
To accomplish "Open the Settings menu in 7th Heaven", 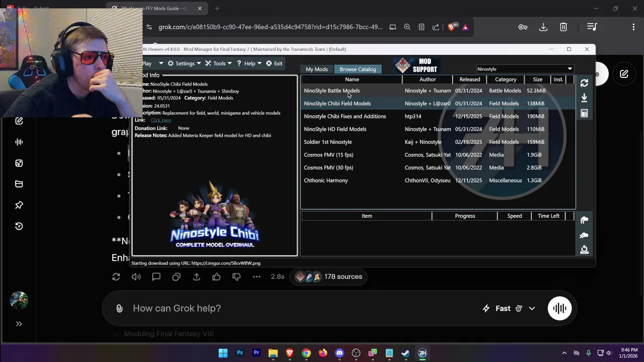I will (x=184, y=63).
